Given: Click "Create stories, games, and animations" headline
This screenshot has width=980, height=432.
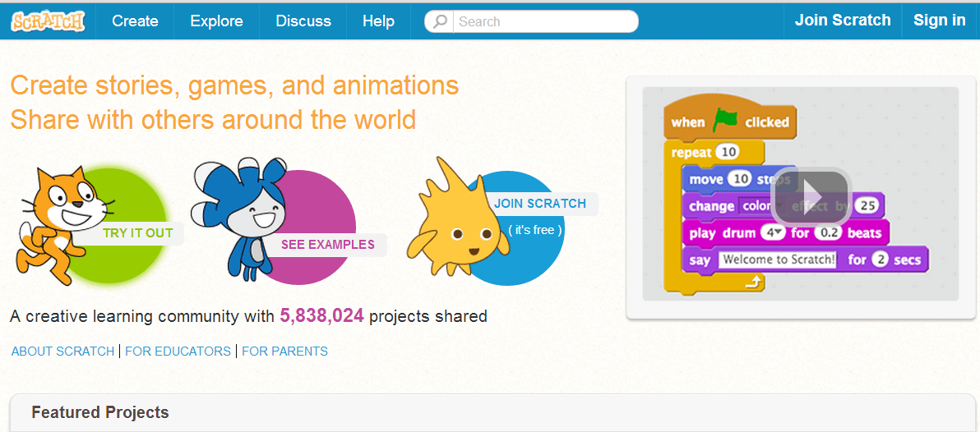Looking at the screenshot, I should pyautogui.click(x=235, y=85).
